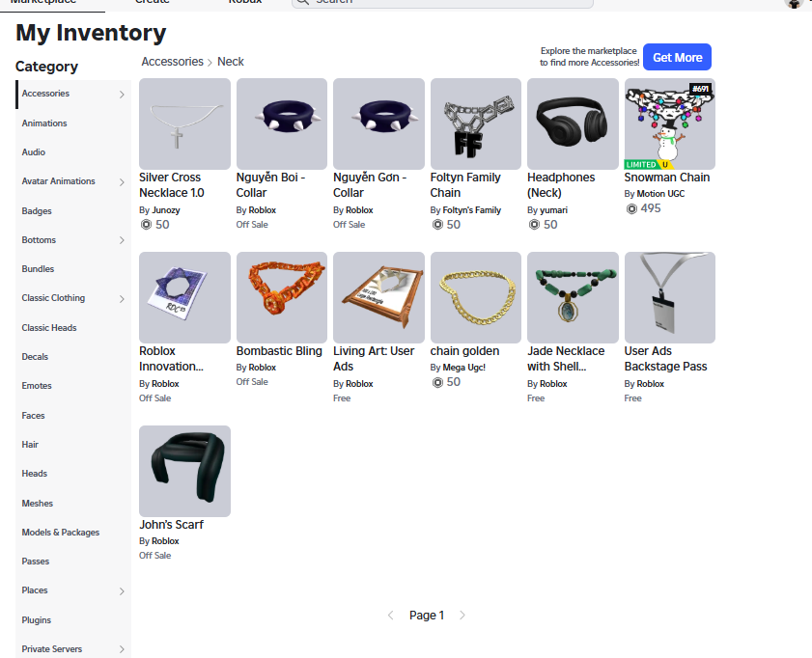
Task: Click the John's Scarf title
Action: pos(172,525)
